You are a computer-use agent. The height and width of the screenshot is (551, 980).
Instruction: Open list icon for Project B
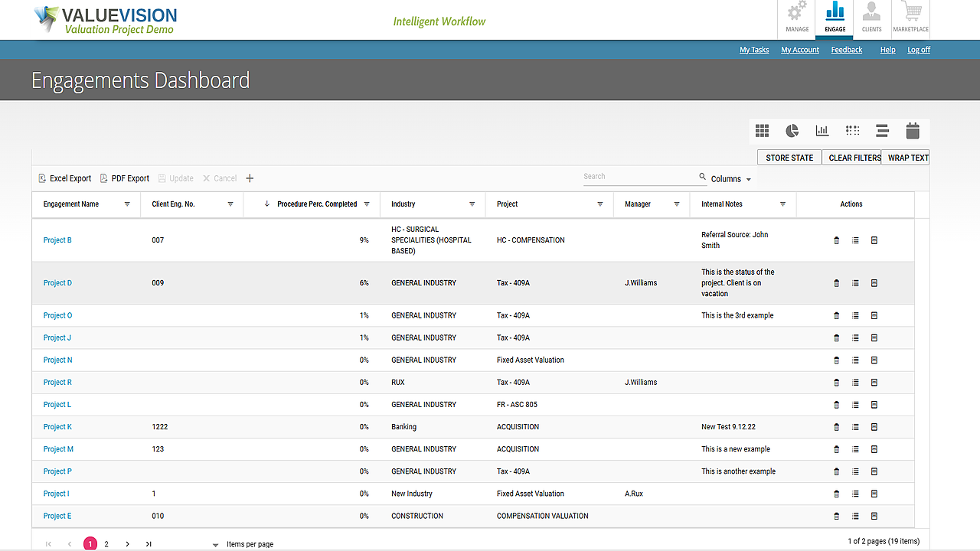(855, 240)
